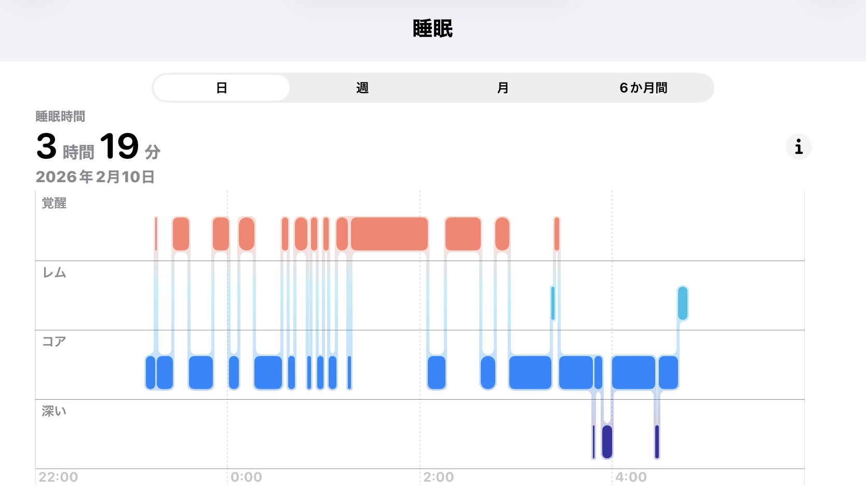Tap the red awake block right after 2:00
Viewport: 866px width, 504px height.
(463, 234)
